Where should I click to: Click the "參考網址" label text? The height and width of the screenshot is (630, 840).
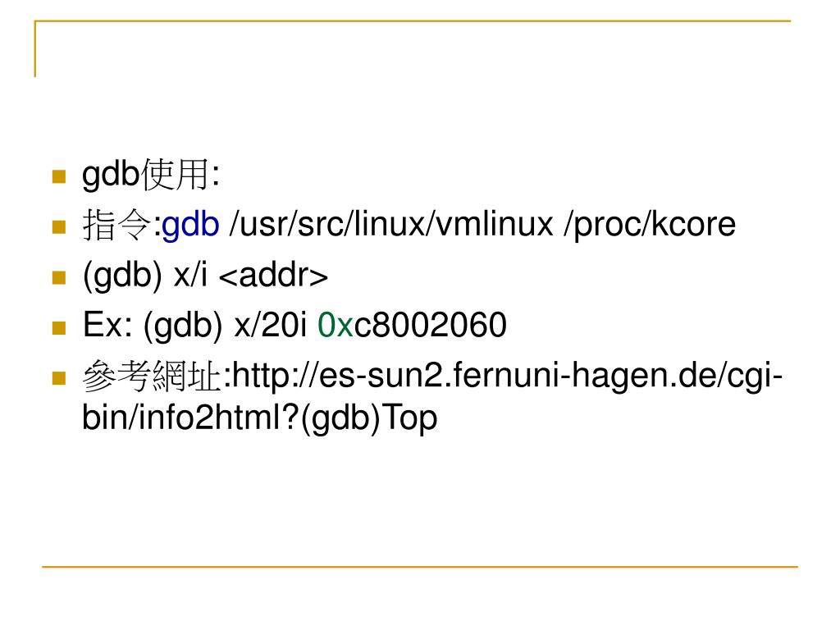tap(152, 376)
